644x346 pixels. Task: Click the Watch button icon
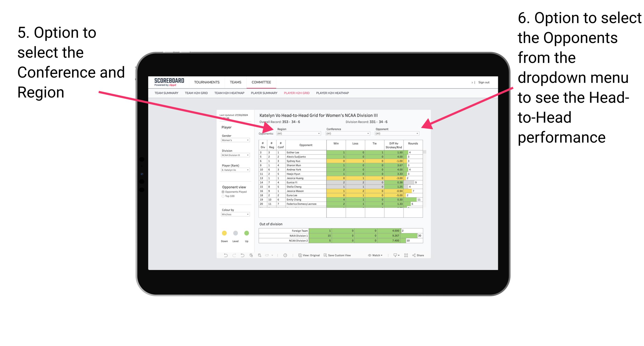point(368,256)
